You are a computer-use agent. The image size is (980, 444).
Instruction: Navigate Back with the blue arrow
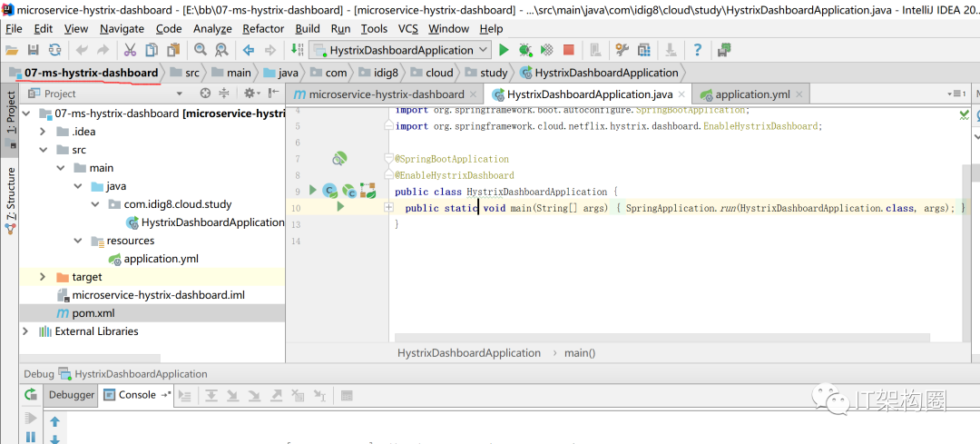click(248, 50)
